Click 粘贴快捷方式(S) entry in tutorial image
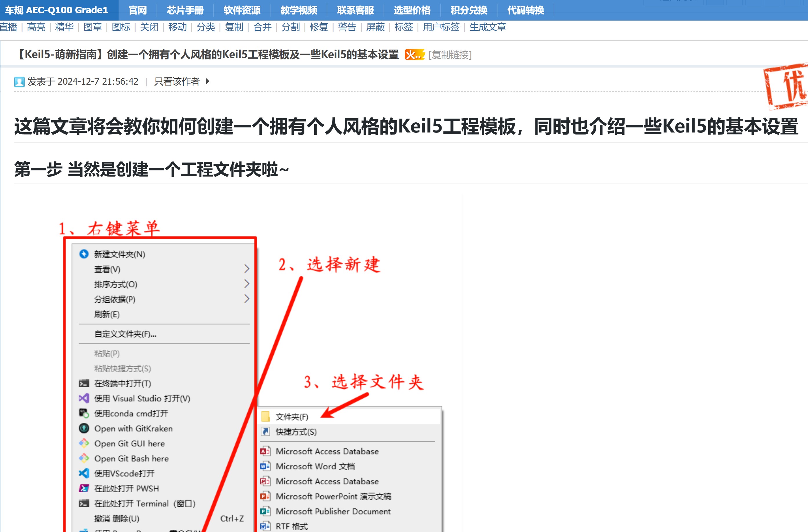Screen dimensions: 808x532 123,368
